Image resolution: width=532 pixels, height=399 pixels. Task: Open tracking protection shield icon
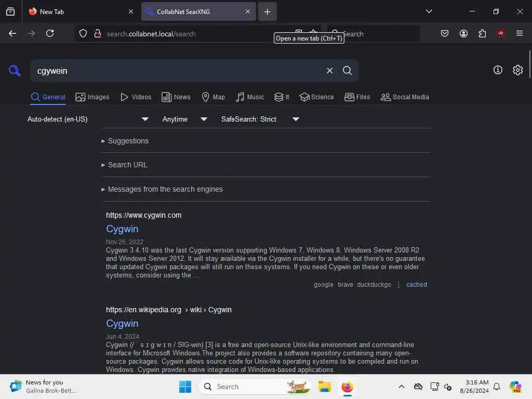[83, 34]
